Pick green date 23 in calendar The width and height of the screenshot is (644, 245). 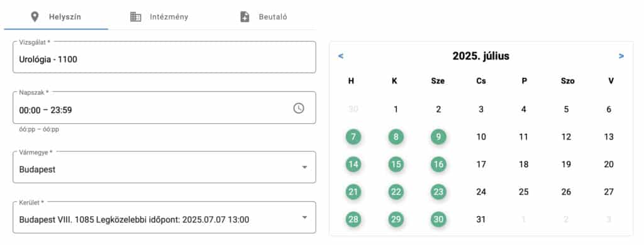438,192
